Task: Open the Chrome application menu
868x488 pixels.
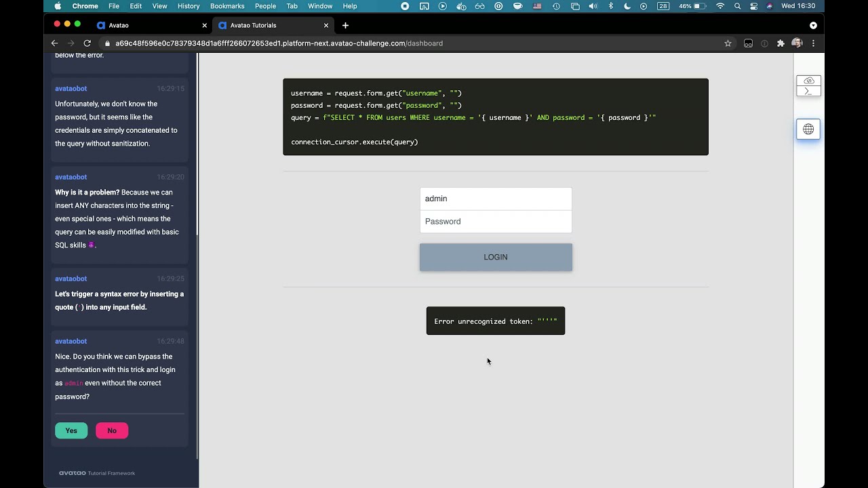Action: [x=85, y=6]
